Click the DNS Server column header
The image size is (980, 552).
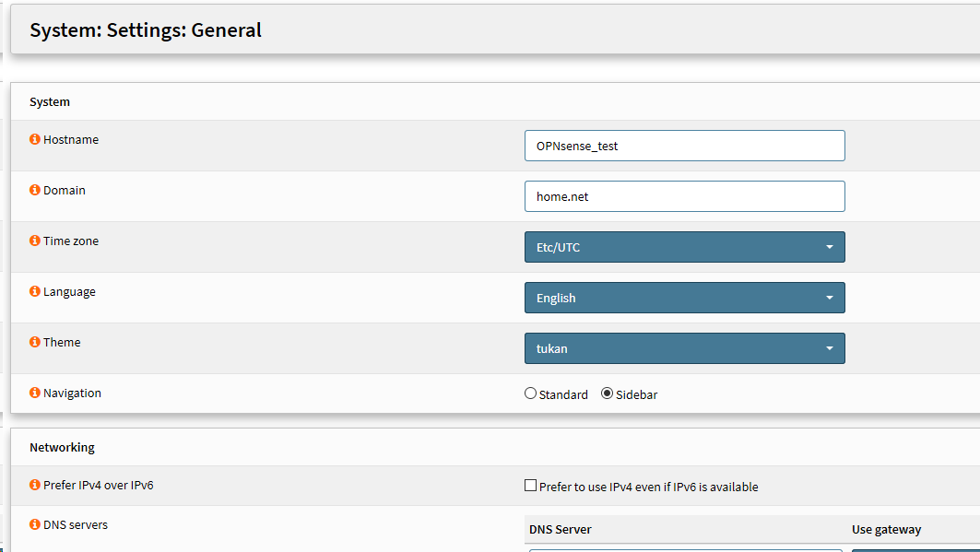click(561, 530)
